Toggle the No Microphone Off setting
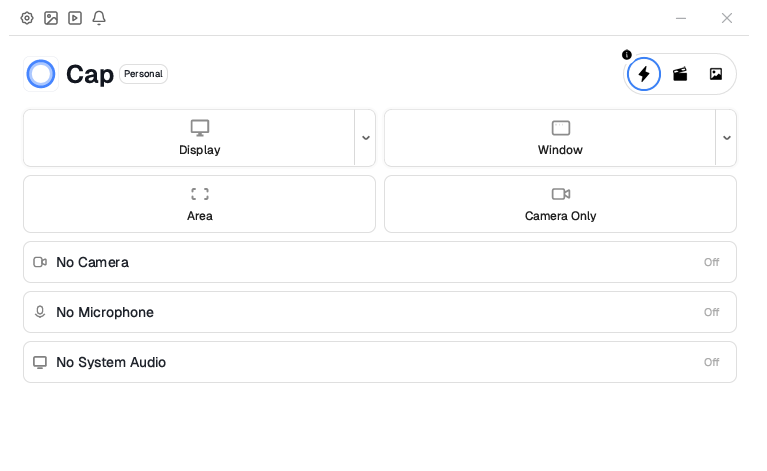Screen dimensions: 767x471 click(x=711, y=312)
